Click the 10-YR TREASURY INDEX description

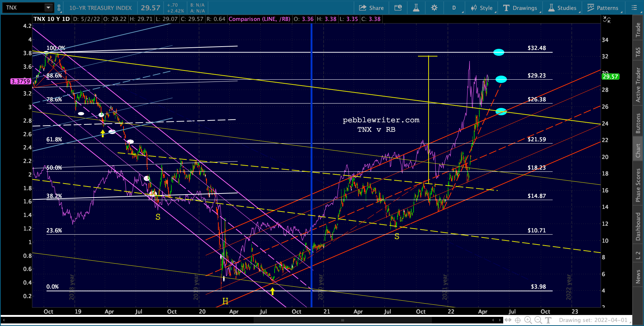[100, 8]
